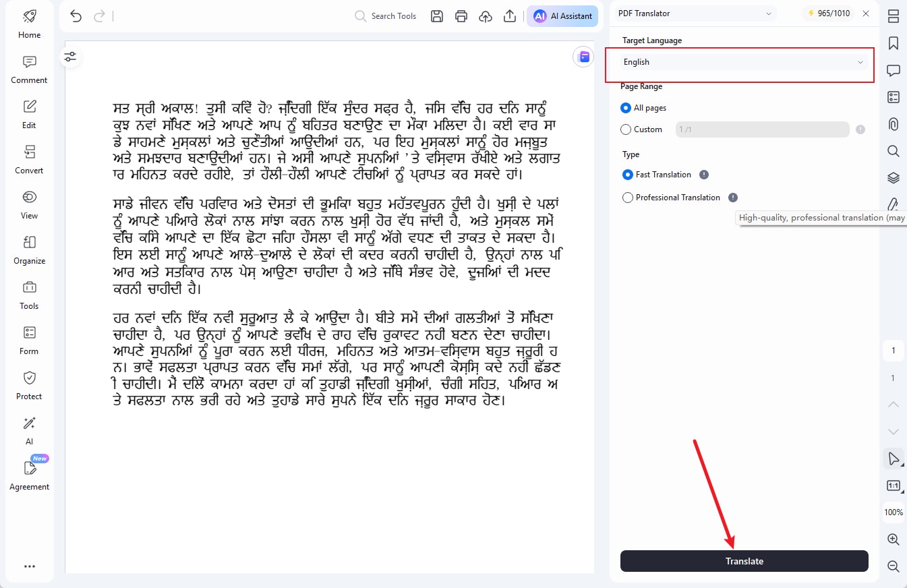Screen dimensions: 907x588
Task: Click the info icon next to Fast Translation
Action: click(x=704, y=175)
